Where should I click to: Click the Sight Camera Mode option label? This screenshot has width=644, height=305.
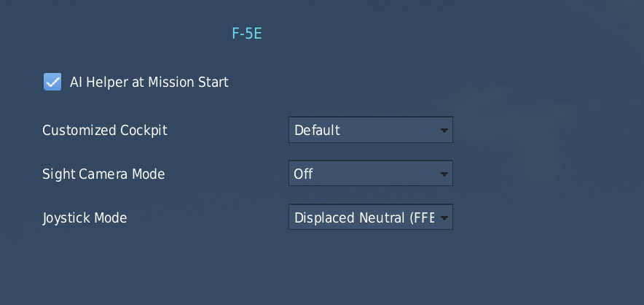103,174
